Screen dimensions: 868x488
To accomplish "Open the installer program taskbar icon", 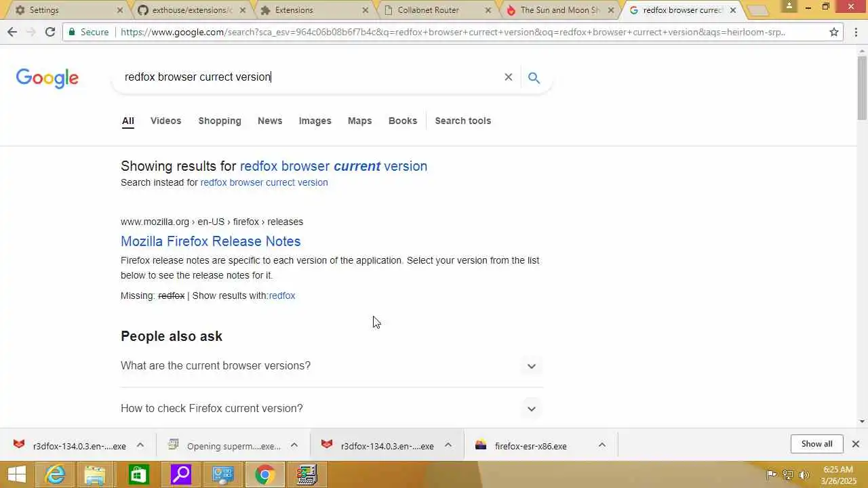I will (307, 474).
